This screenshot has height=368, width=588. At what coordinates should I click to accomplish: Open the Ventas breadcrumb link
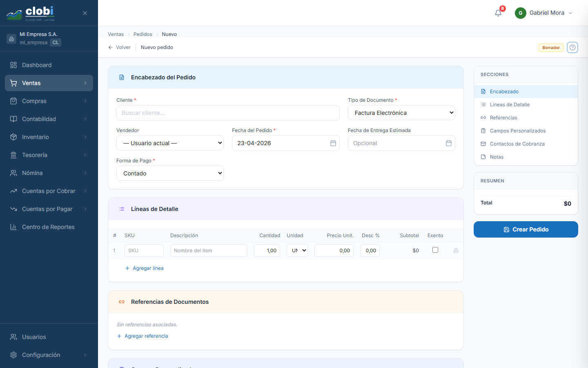coord(116,34)
